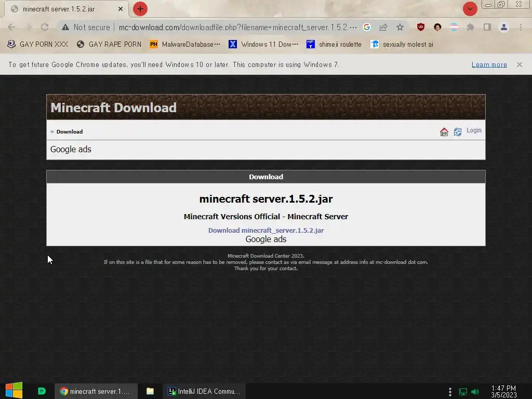532x399 pixels.
Task: Open the Login link
Action: pos(474,130)
